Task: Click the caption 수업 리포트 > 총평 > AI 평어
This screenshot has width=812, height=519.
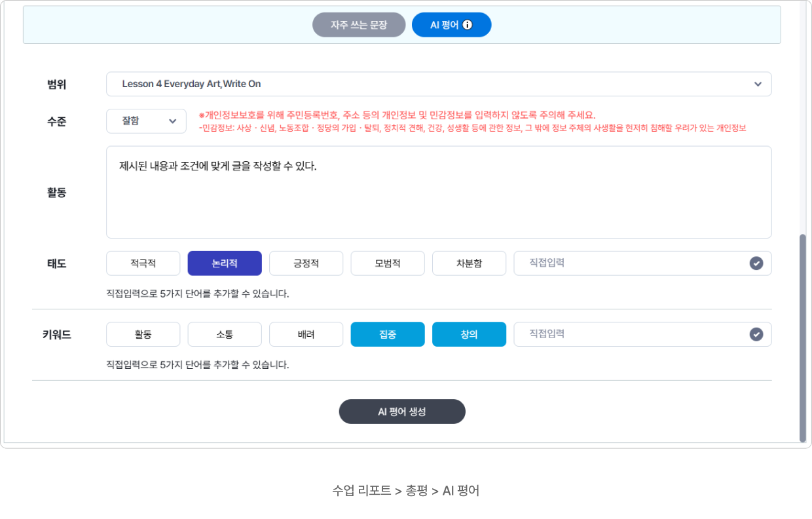Action: click(406, 490)
